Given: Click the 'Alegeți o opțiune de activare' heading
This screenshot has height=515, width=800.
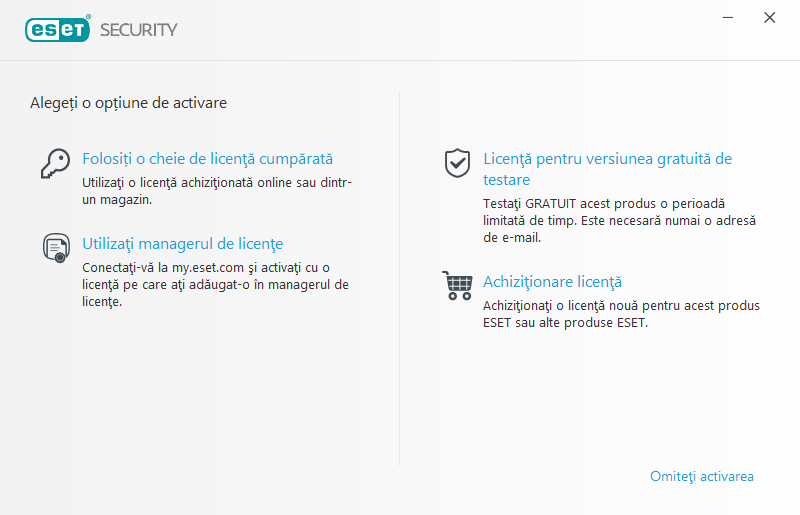Looking at the screenshot, I should 128,103.
